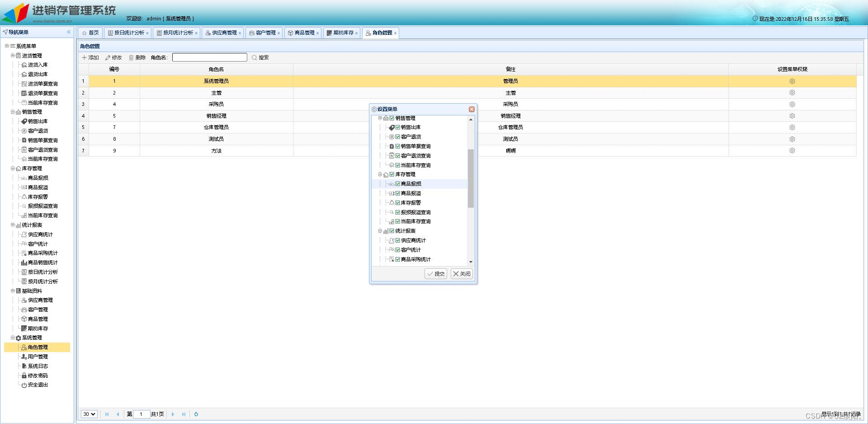Screen dimensions: 868x424
Task: Click the pagination refresh icon
Action: [196, 414]
